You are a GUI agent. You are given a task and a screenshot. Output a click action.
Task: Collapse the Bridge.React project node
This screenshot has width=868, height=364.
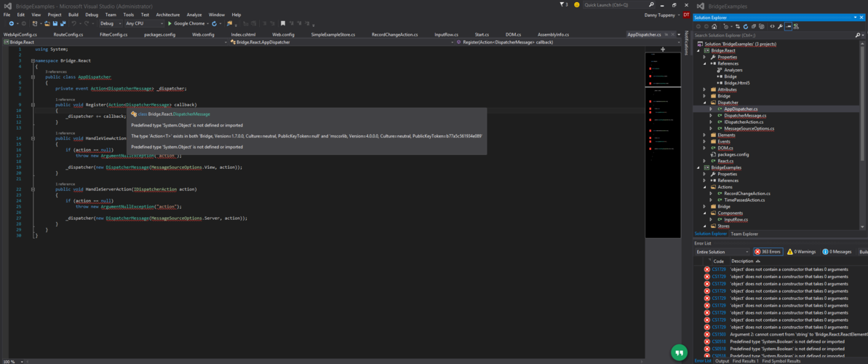pos(698,50)
